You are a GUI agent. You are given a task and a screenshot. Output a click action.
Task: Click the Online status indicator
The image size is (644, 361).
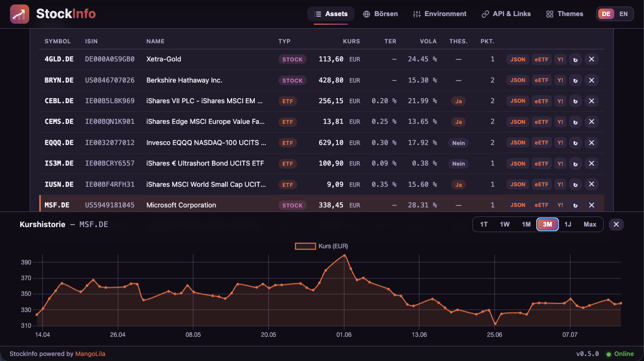coord(620,354)
